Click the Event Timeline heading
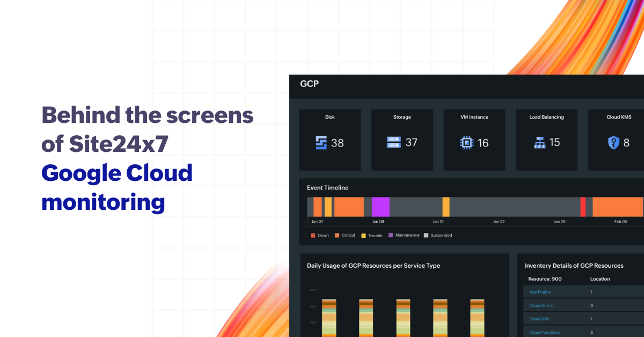This screenshot has width=644, height=337. coord(327,188)
